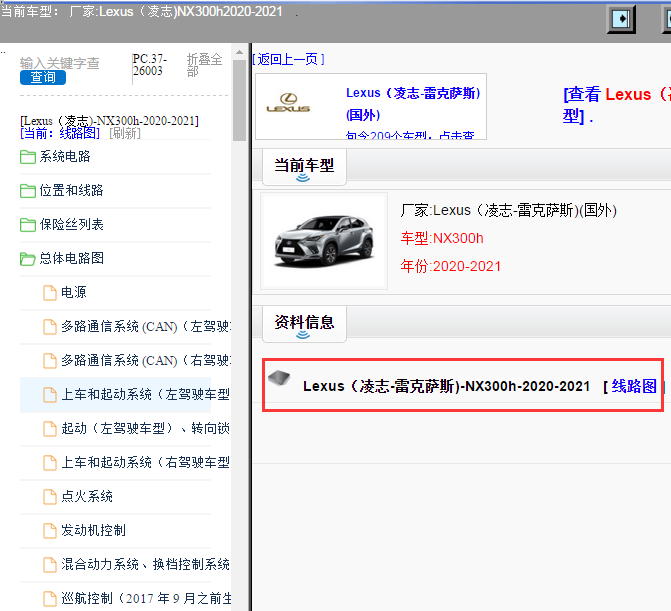Click the 电源 document icon

click(50, 293)
